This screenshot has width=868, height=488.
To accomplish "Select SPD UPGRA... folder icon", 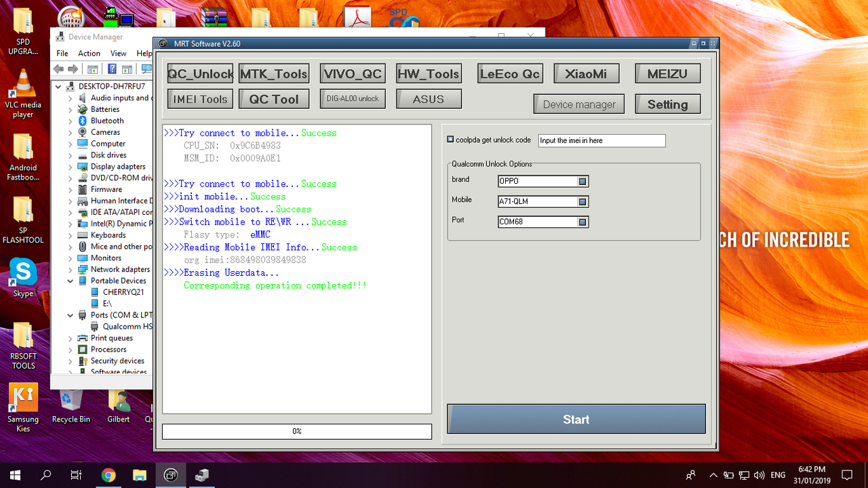I will click(x=23, y=31).
